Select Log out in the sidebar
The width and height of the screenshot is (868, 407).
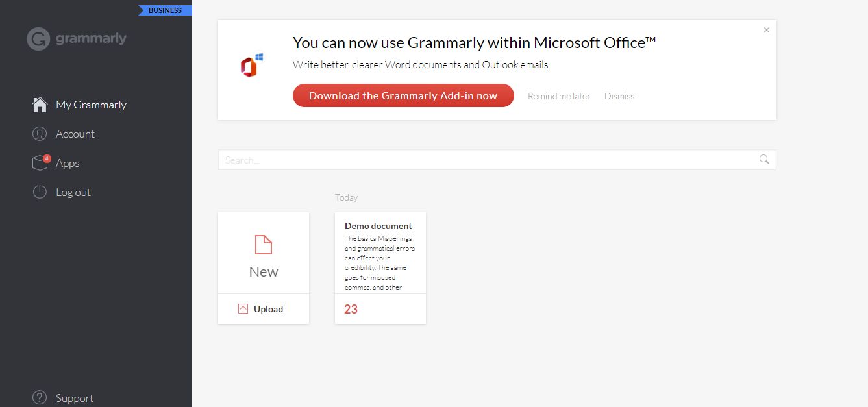coord(73,192)
